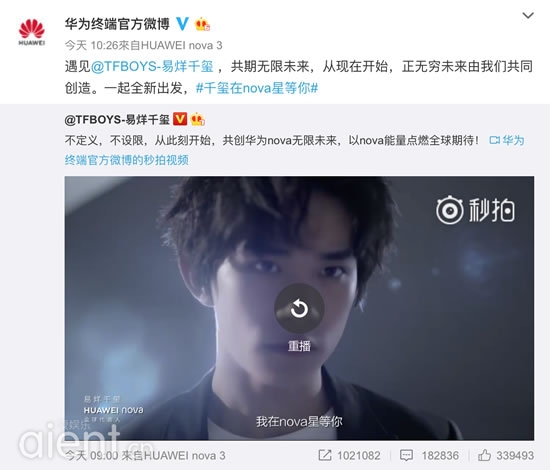This screenshot has height=470, width=550.
Task: Open the reposted author @TFBOYS-易烊千玺 name
Action: [x=117, y=120]
